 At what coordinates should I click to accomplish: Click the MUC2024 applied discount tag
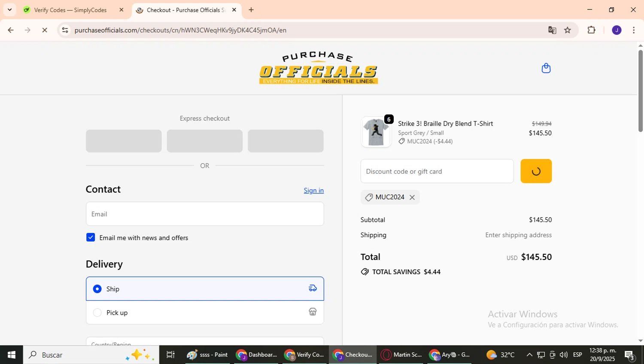tap(390, 197)
